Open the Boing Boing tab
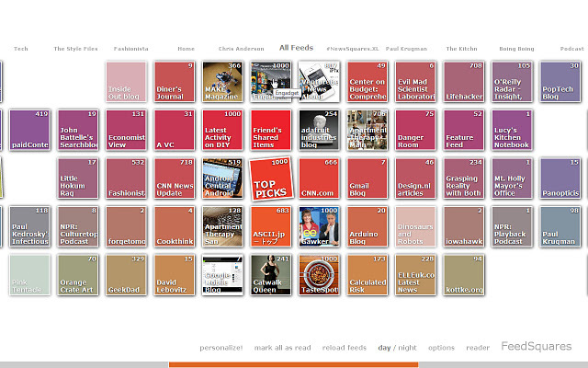Screen dimensions: 588x368 coord(516,48)
